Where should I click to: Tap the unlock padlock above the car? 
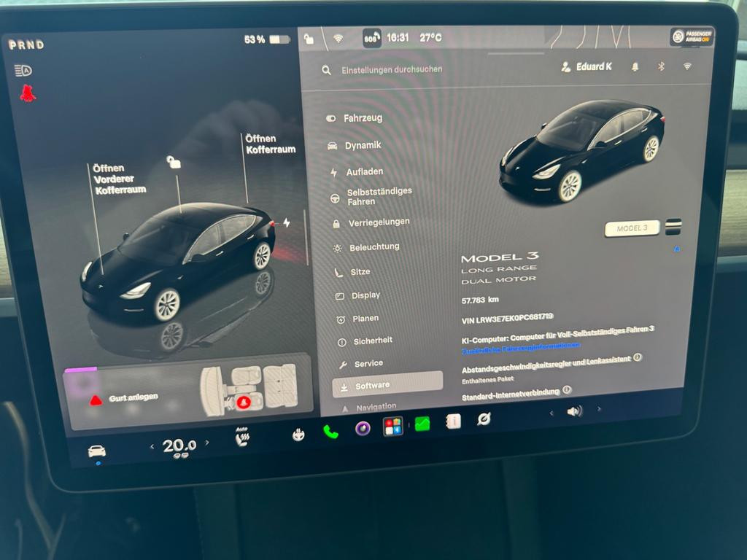(x=174, y=163)
